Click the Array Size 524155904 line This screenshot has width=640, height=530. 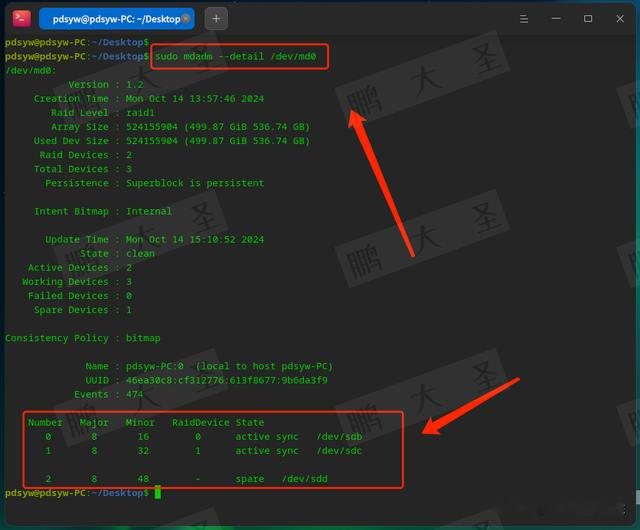point(180,127)
